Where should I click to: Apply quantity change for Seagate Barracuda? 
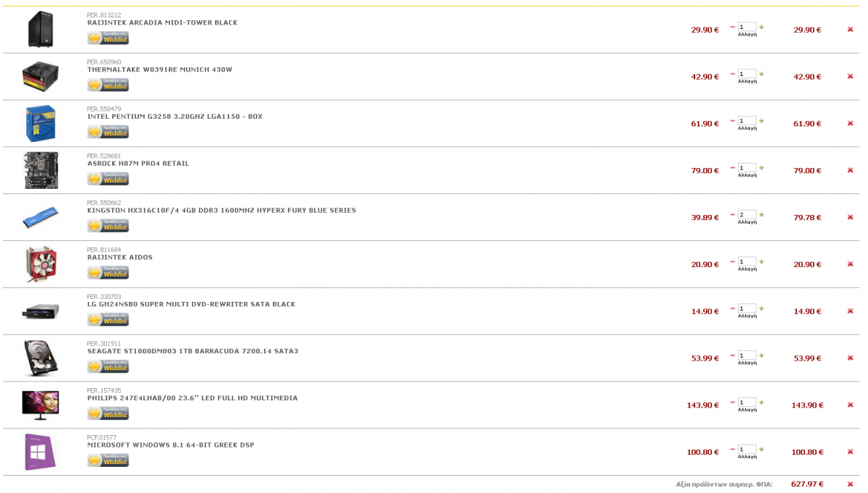click(747, 363)
